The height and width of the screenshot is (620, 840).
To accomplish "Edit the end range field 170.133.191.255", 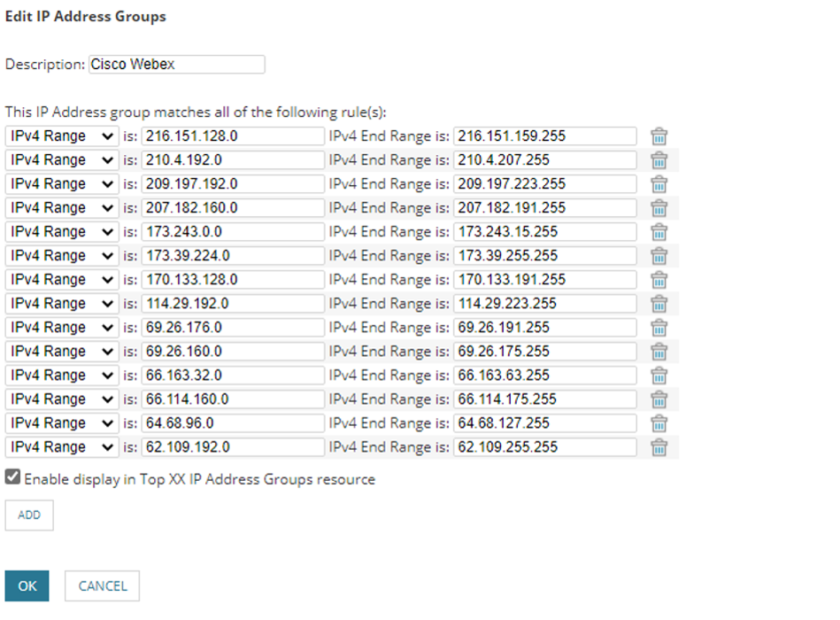I will tap(545, 280).
